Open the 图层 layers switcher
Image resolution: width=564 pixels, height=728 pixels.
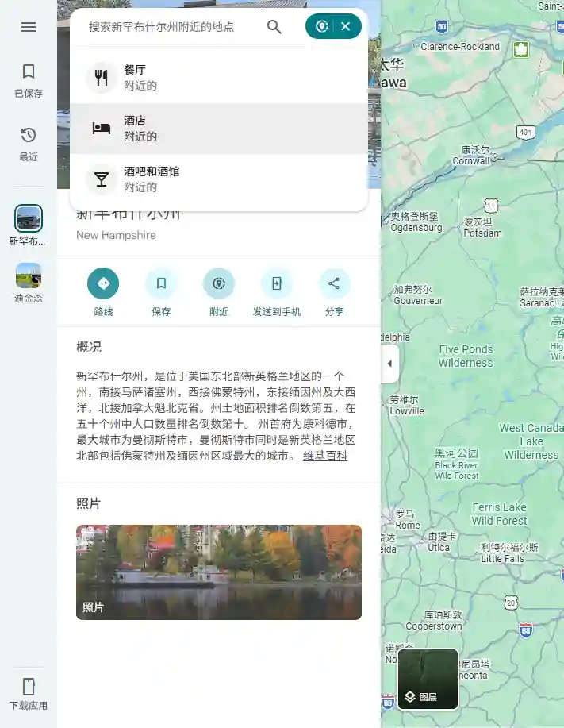pos(428,680)
